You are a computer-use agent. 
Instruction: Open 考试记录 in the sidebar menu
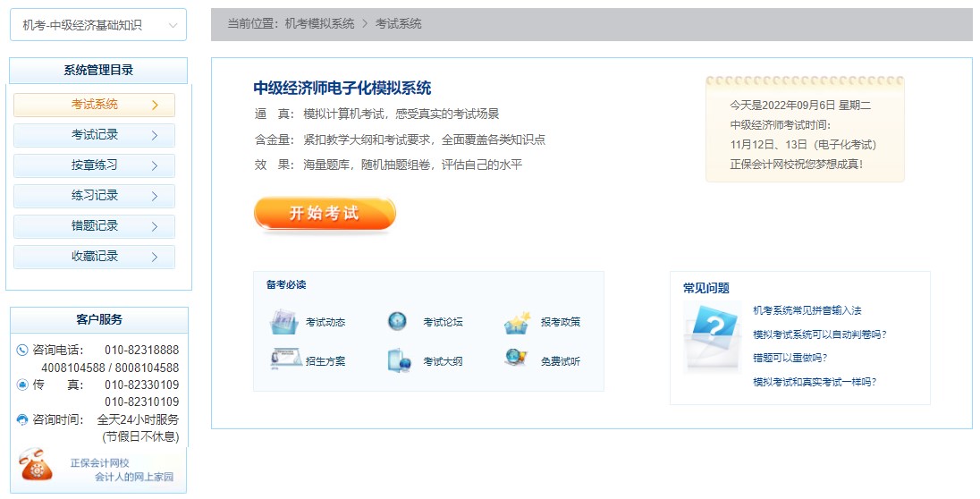pos(95,135)
